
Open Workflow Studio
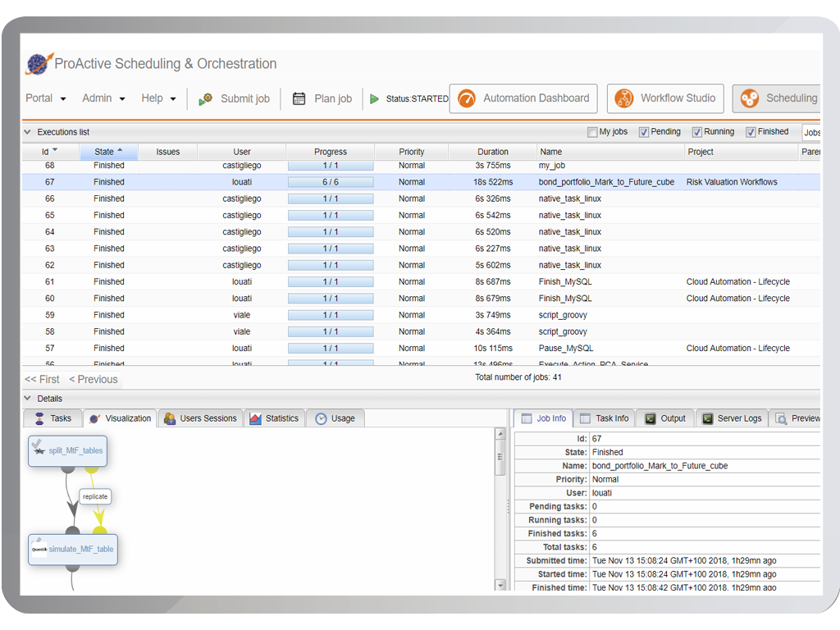[x=665, y=98]
